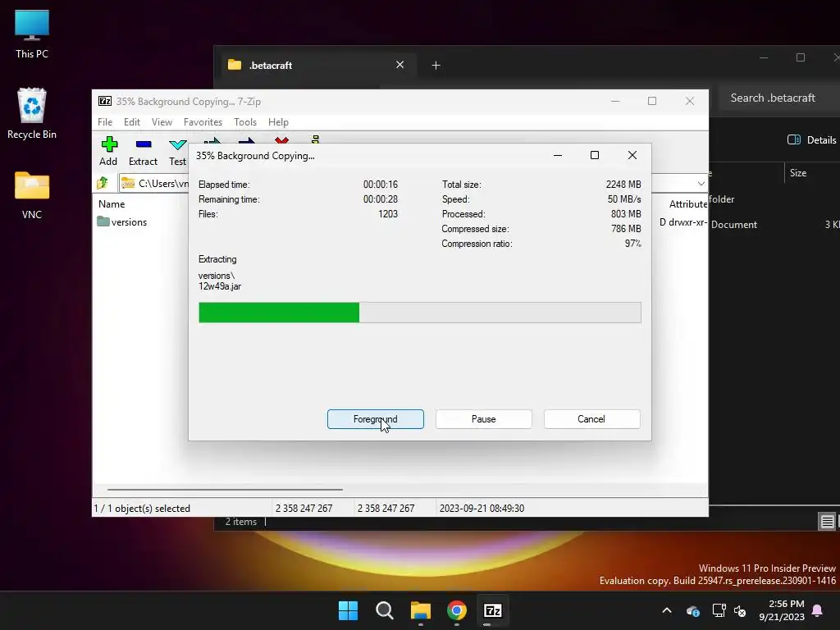Viewport: 840px width, 630px height.
Task: Open the File menu in 7-Zip
Action: pyautogui.click(x=105, y=122)
